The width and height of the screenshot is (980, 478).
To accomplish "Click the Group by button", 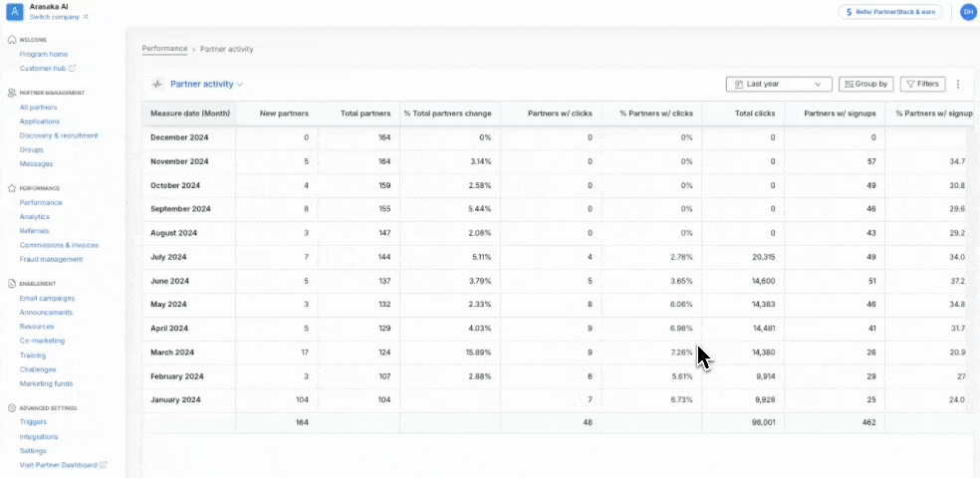I will [866, 84].
